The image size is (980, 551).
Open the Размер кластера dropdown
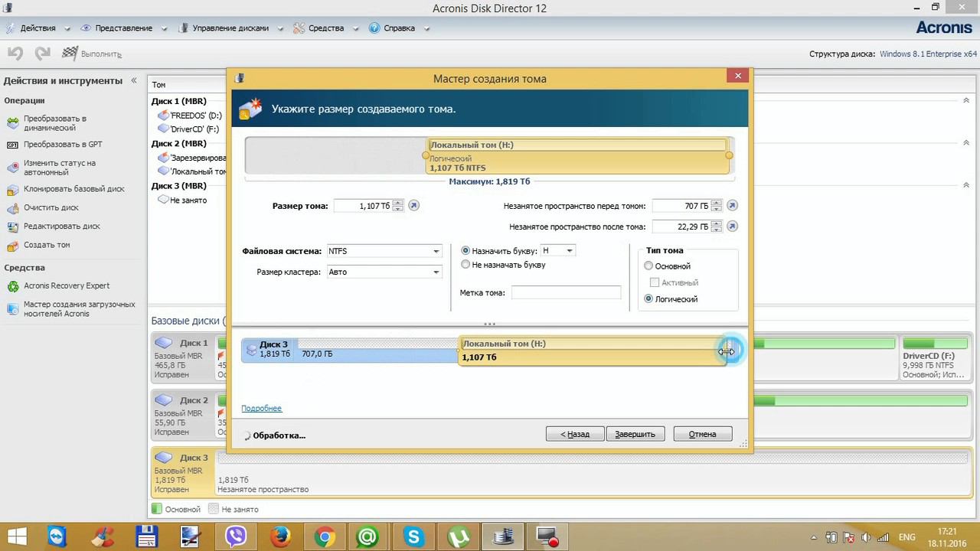(384, 272)
